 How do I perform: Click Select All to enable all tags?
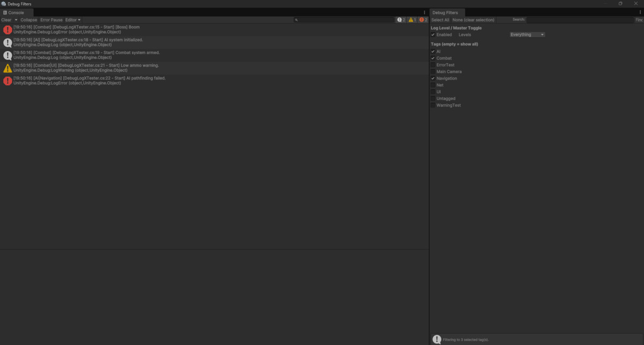440,19
